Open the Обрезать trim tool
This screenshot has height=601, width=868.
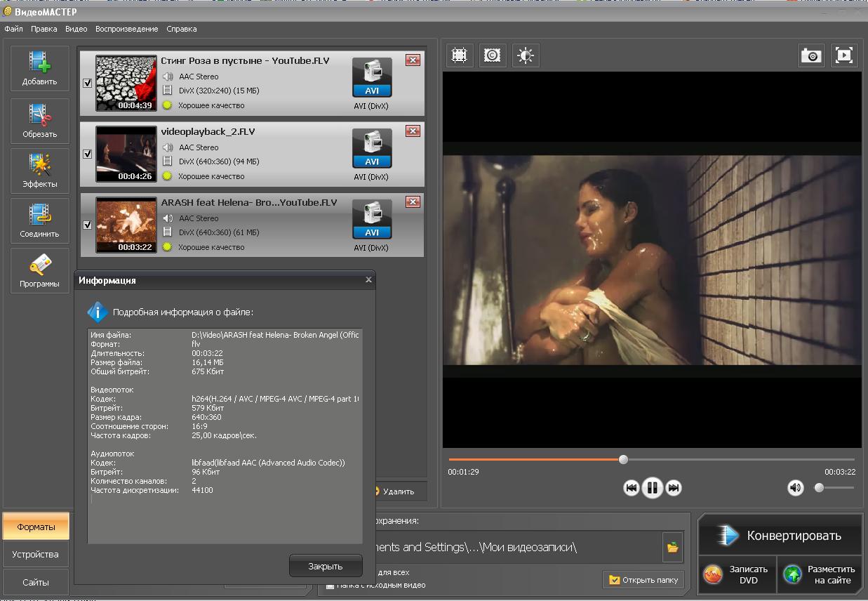(39, 121)
